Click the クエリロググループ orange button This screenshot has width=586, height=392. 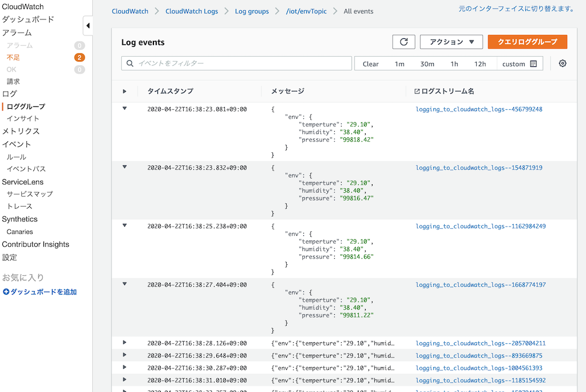(x=527, y=42)
